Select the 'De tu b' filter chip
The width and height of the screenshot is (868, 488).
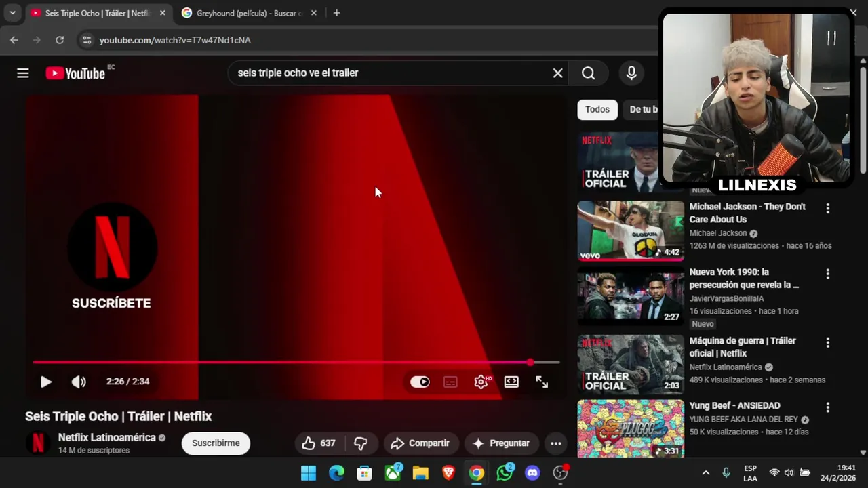coord(643,110)
